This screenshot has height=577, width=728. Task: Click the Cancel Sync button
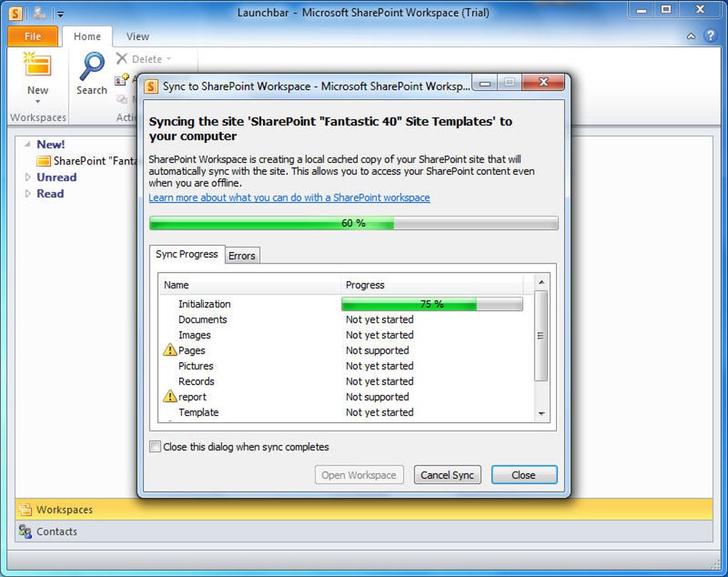click(447, 475)
